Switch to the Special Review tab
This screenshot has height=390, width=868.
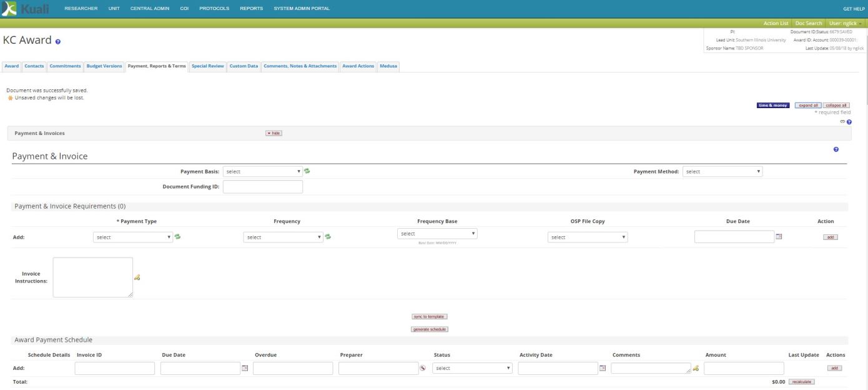pyautogui.click(x=207, y=66)
